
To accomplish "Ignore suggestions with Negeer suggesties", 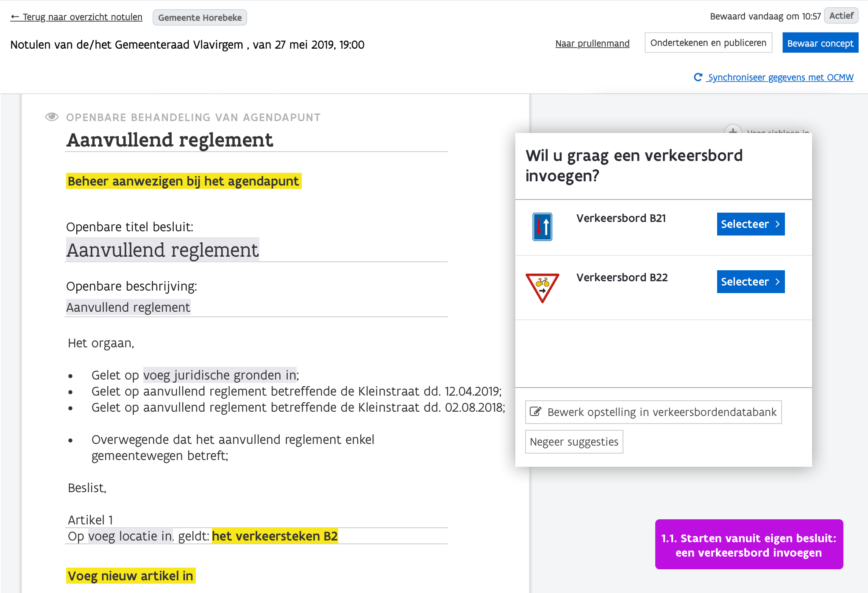I will 574,442.
